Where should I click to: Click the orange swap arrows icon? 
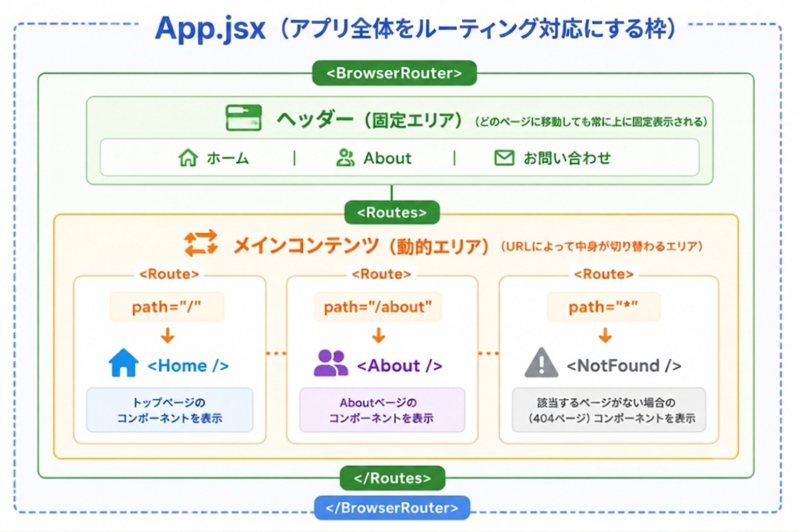(x=201, y=243)
